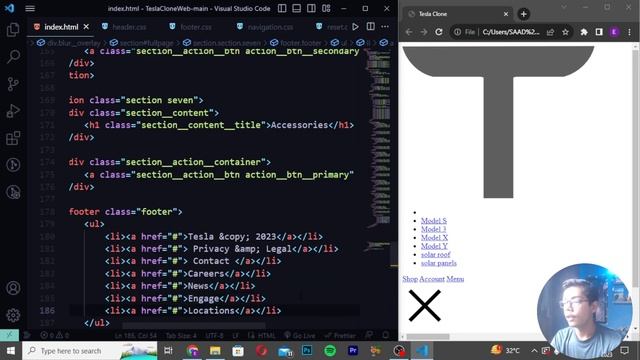The height and width of the screenshot is (360, 640).
Task: Click the Shop link on the page
Action: point(410,279)
